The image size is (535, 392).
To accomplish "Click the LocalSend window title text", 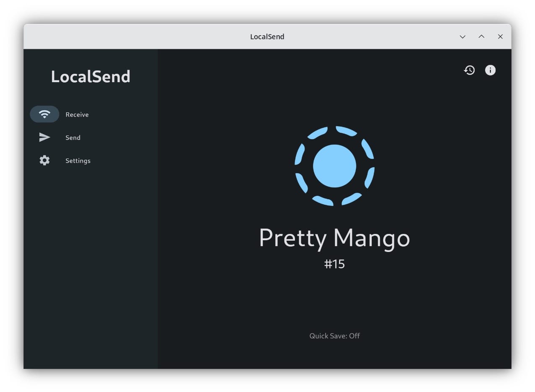I will pyautogui.click(x=267, y=36).
